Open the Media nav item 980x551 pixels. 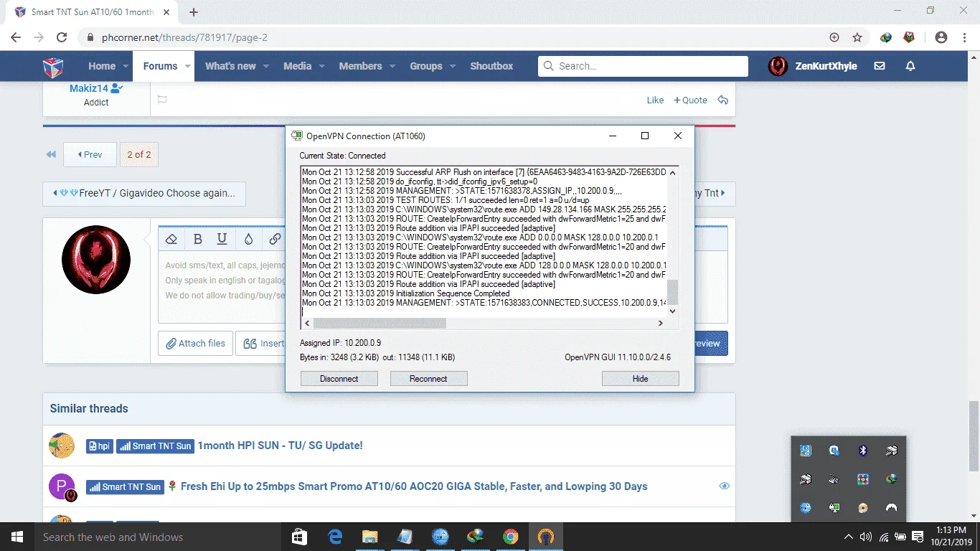coord(297,66)
